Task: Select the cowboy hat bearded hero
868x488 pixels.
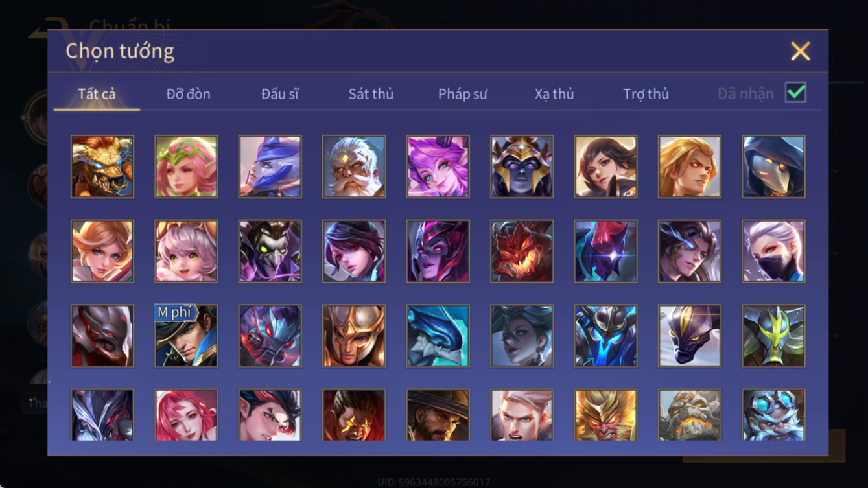Action: coord(438,415)
